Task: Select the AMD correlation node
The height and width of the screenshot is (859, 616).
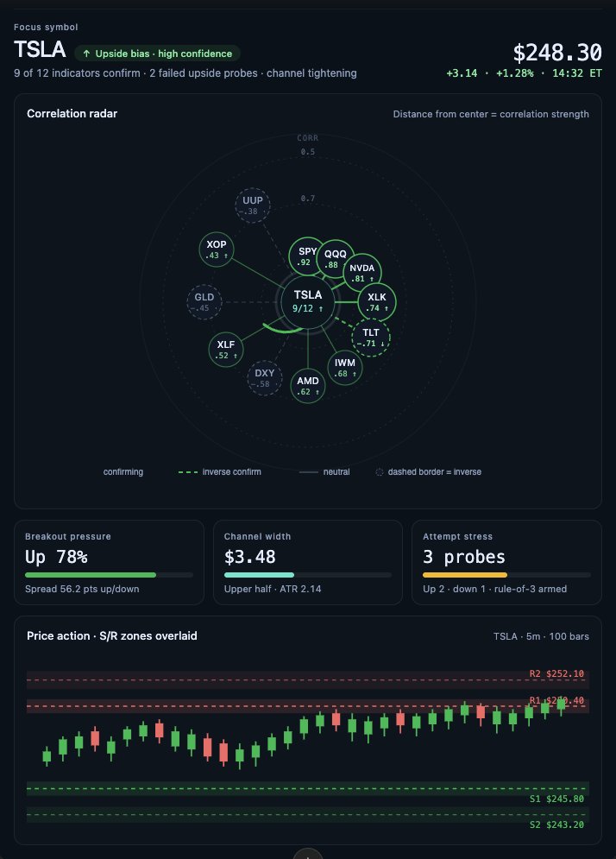Action: pos(308,386)
